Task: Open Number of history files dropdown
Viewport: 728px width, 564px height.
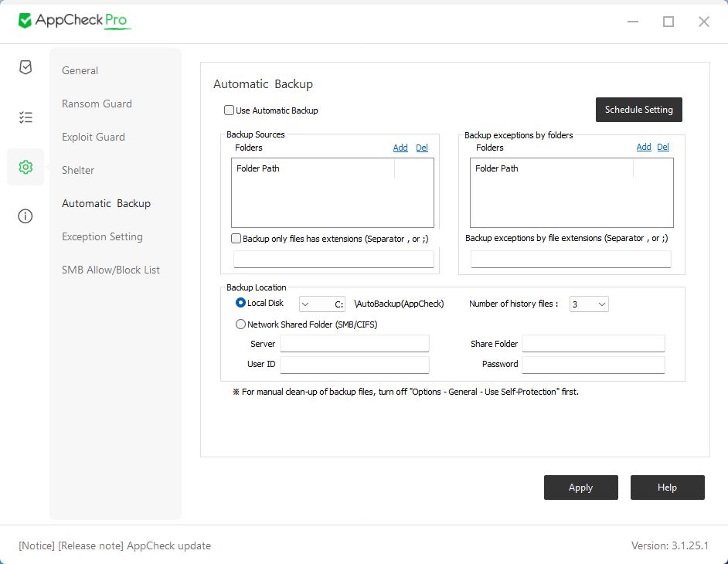Action: point(589,304)
